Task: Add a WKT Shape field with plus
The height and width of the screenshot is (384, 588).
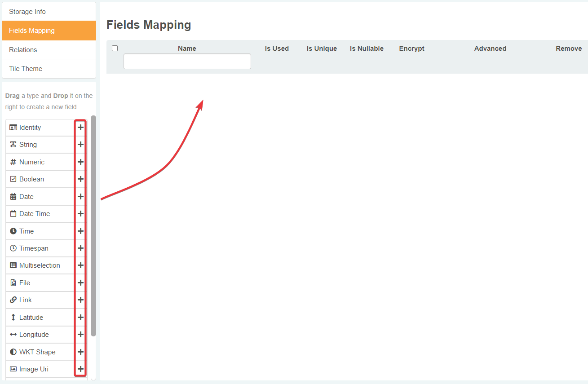Action: (x=81, y=352)
